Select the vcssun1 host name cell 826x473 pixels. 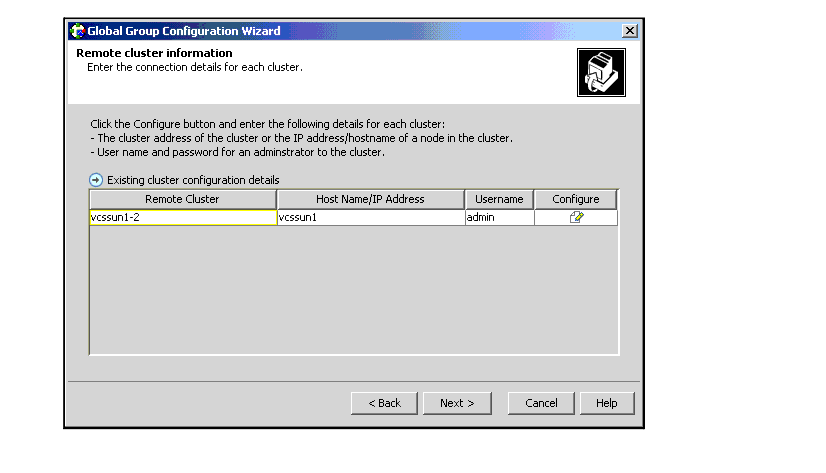(370, 218)
